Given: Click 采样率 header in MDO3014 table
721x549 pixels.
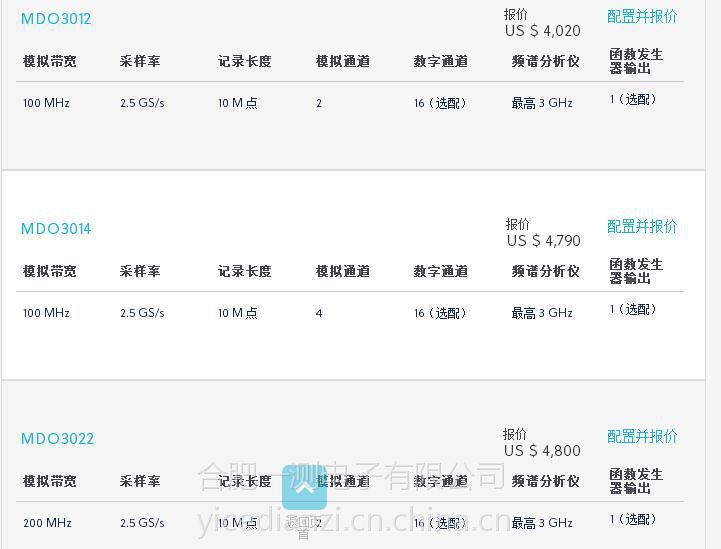Looking at the screenshot, I should 140,271.
